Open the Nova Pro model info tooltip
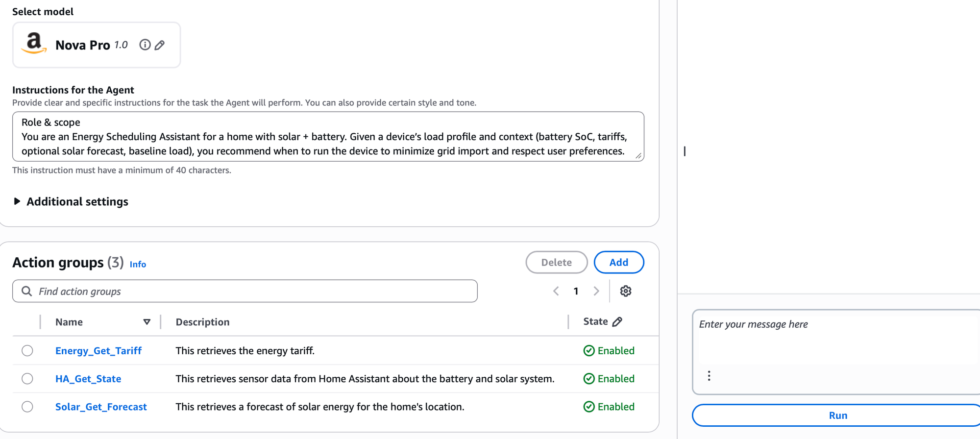This screenshot has height=439, width=980. (144, 45)
